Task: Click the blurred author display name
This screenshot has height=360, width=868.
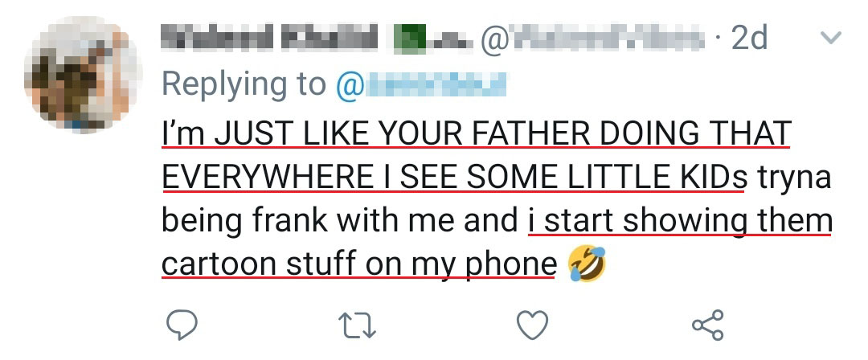Action: [x=272, y=38]
